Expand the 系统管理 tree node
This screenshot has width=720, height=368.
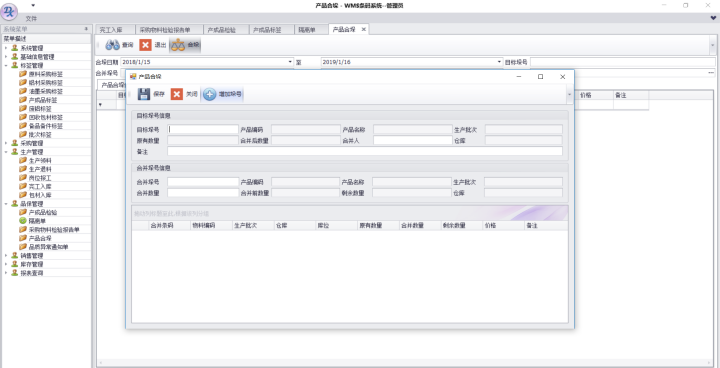coord(6,48)
